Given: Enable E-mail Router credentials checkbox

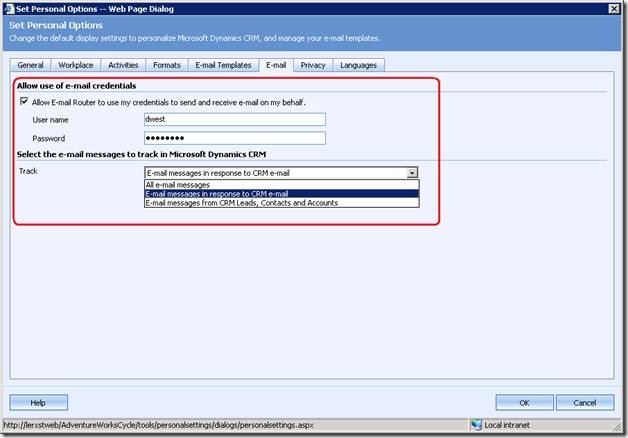Looking at the screenshot, I should [x=24, y=102].
